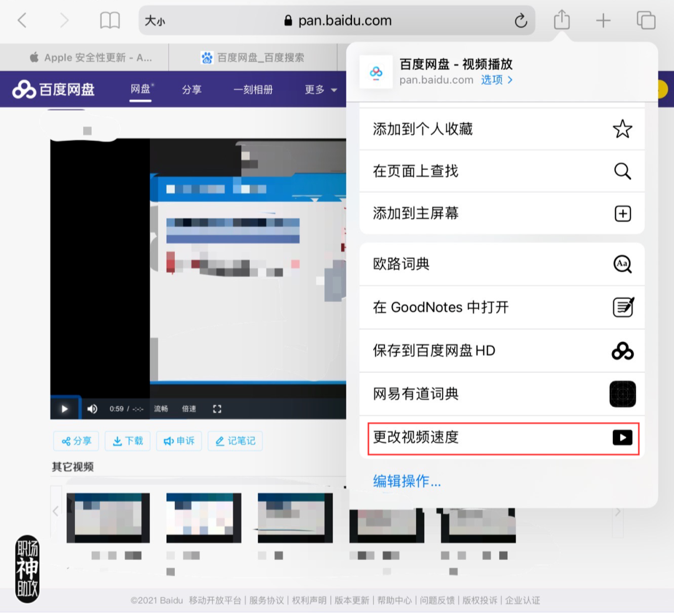Open 选项 in the share sheet header

(497, 80)
